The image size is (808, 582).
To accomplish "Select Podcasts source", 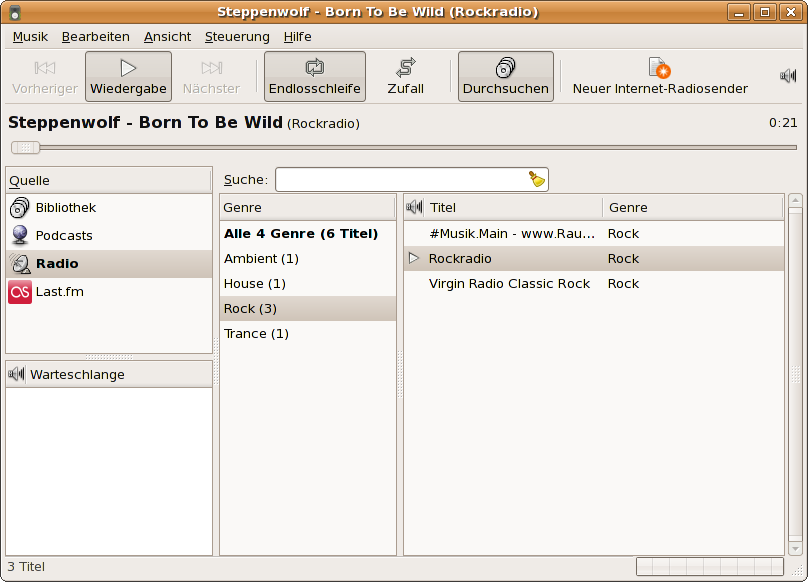I will pos(63,236).
